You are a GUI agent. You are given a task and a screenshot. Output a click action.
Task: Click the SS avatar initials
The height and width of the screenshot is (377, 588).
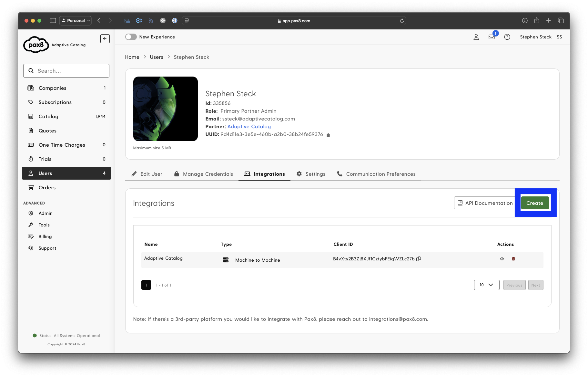point(559,37)
